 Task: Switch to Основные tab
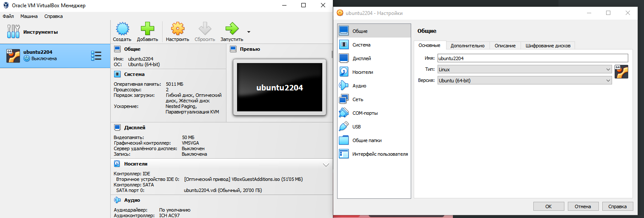point(429,45)
